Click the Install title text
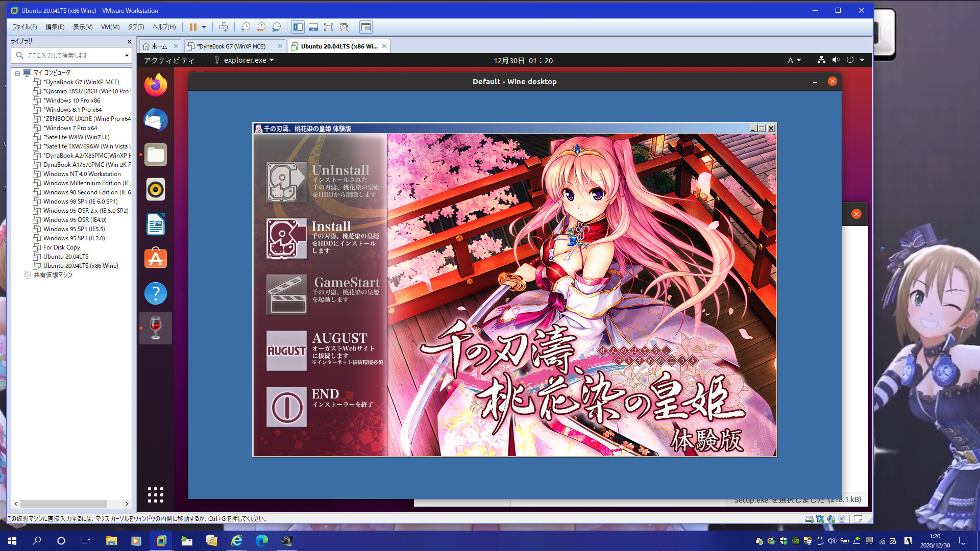This screenshot has width=980, height=551. pos(331,226)
